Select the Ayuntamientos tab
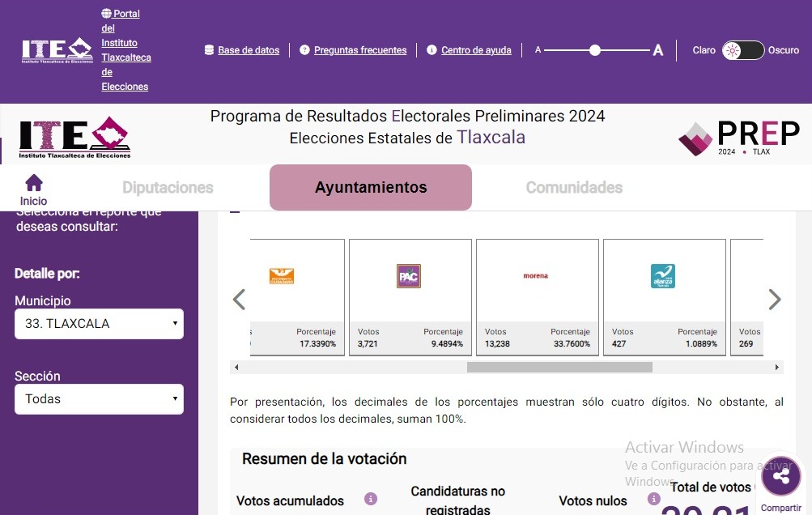812x515 pixels. point(371,188)
